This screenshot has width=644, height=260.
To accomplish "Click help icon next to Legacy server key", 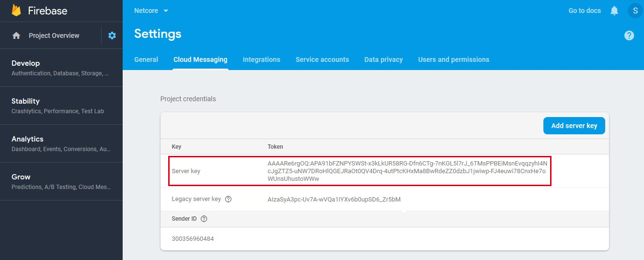I will pyautogui.click(x=228, y=199).
